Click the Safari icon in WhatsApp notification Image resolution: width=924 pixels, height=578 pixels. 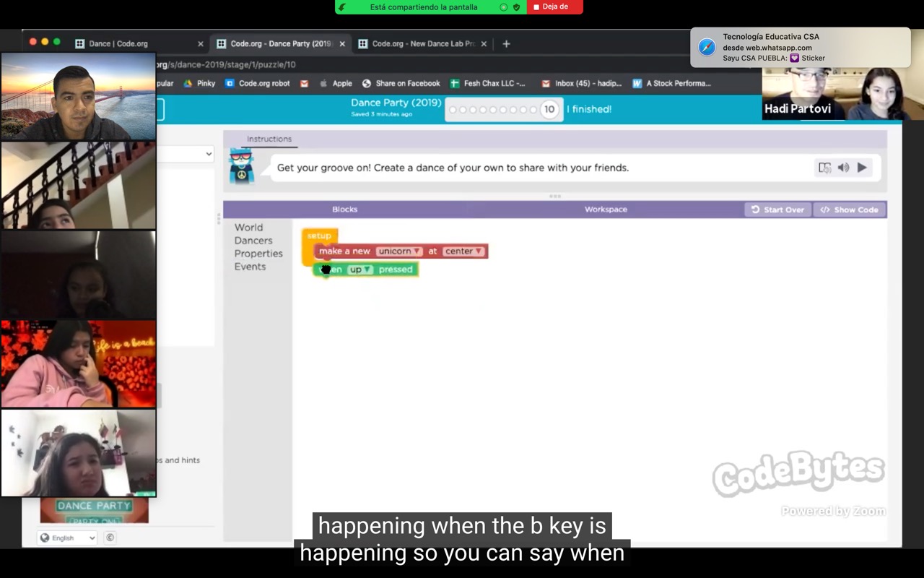tap(707, 47)
